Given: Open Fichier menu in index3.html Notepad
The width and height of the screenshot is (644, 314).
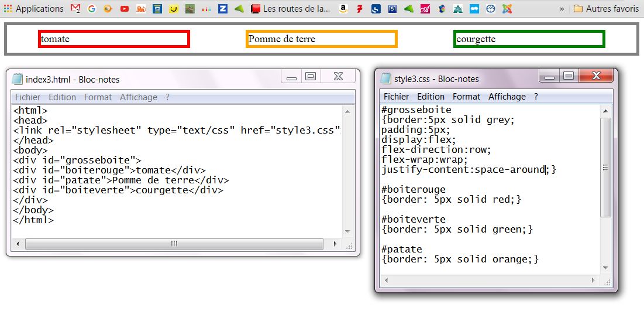Looking at the screenshot, I should tap(27, 97).
